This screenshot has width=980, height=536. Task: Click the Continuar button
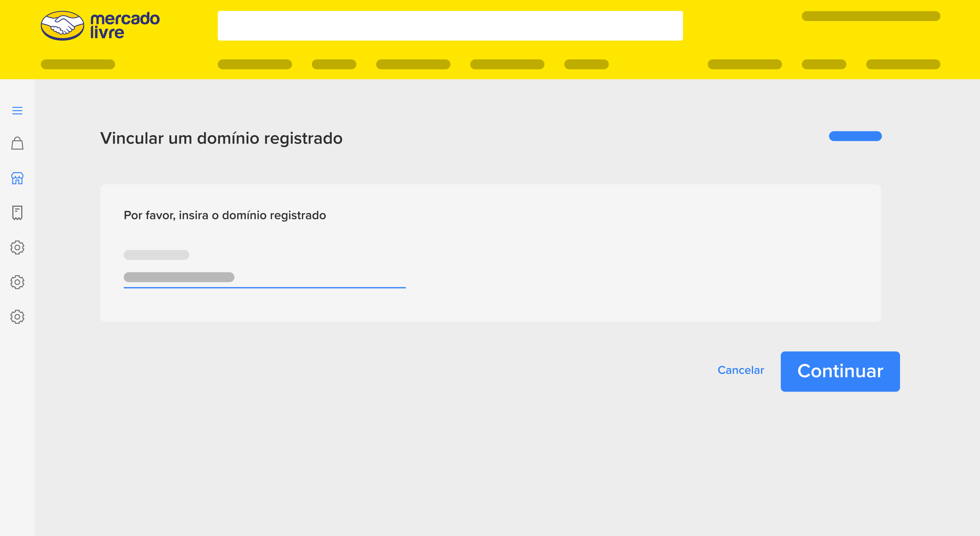pos(840,371)
